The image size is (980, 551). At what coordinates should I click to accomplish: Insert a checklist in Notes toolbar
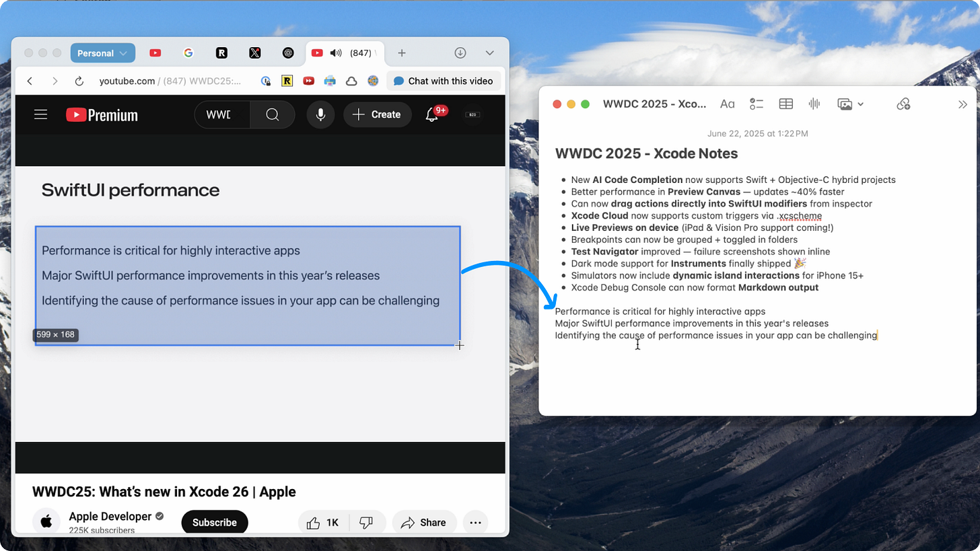757,104
